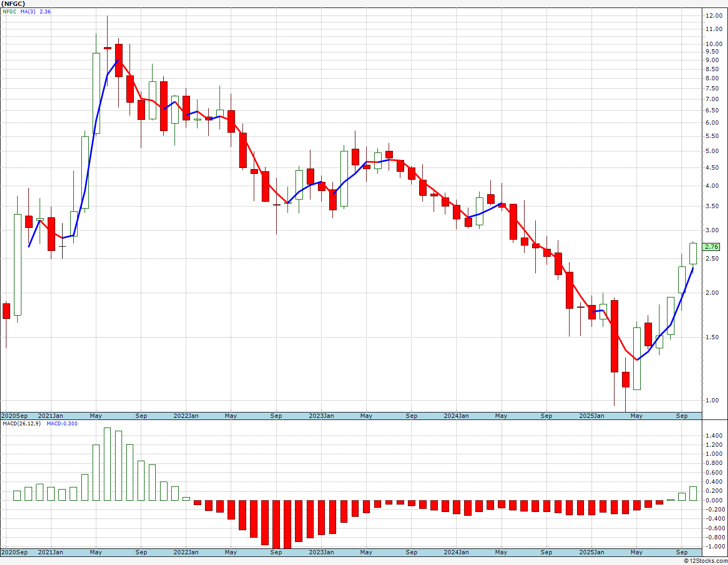728x565 pixels.
Task: Click the 6.00 price axis label
Action: pyautogui.click(x=712, y=123)
